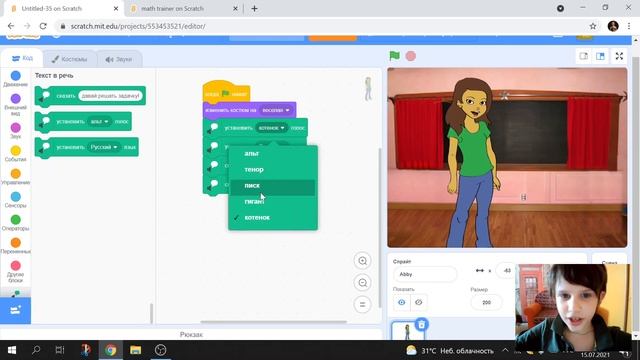Select the Движение blocks category
This screenshot has width=640, height=360.
click(x=16, y=79)
